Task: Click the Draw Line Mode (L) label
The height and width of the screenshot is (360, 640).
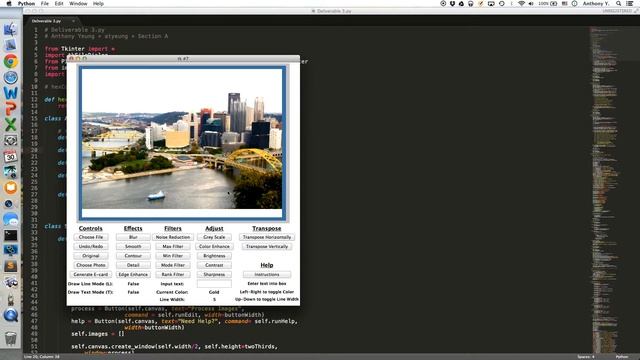Action: [90, 284]
